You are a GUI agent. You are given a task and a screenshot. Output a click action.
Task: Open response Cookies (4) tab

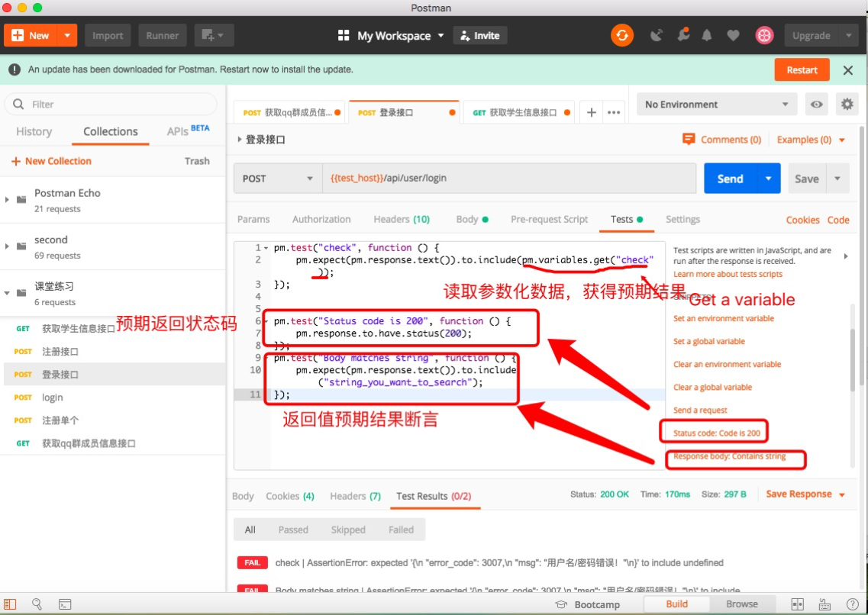(289, 496)
